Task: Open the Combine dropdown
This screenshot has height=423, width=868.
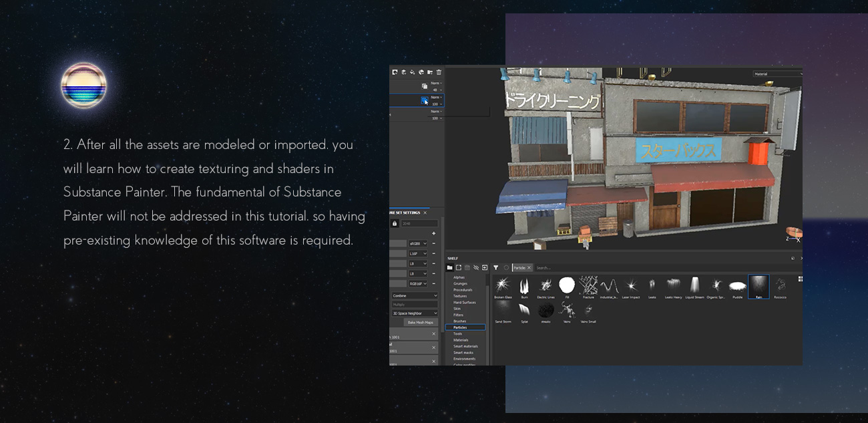Action: (415, 295)
